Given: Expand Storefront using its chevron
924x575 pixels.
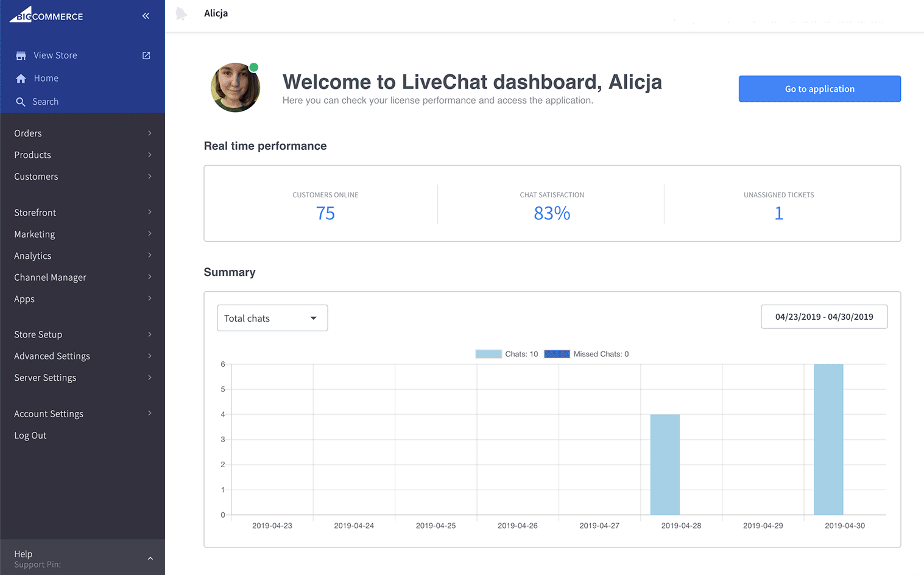Looking at the screenshot, I should coord(150,212).
